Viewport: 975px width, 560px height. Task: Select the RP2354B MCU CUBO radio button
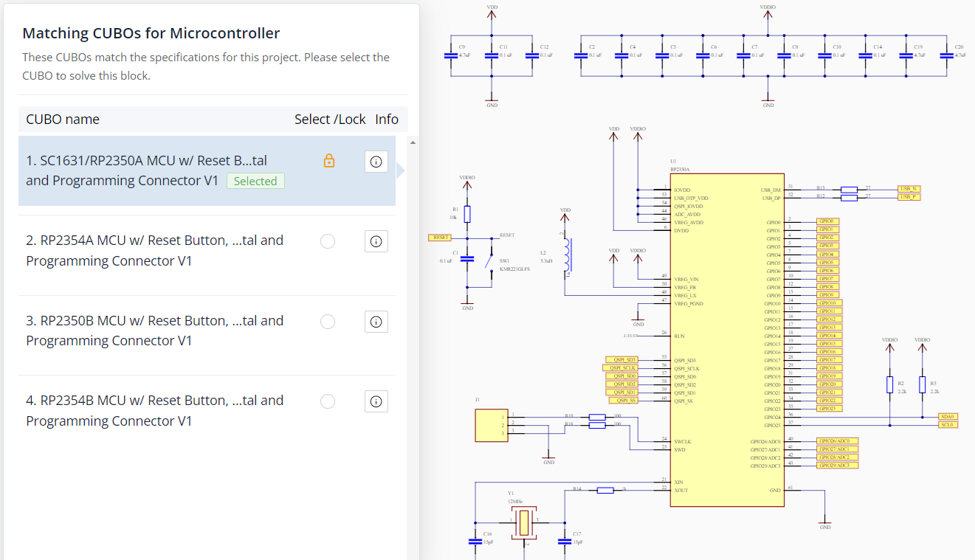pos(327,401)
